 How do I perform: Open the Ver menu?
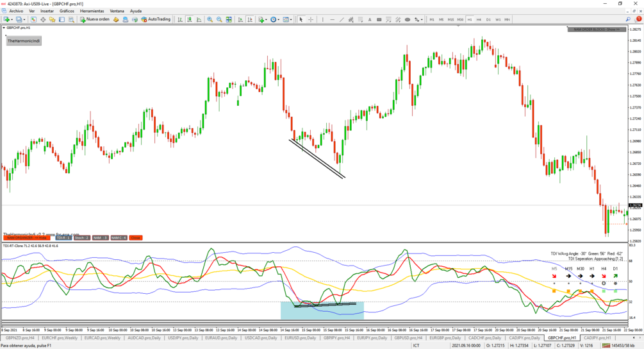pyautogui.click(x=31, y=11)
